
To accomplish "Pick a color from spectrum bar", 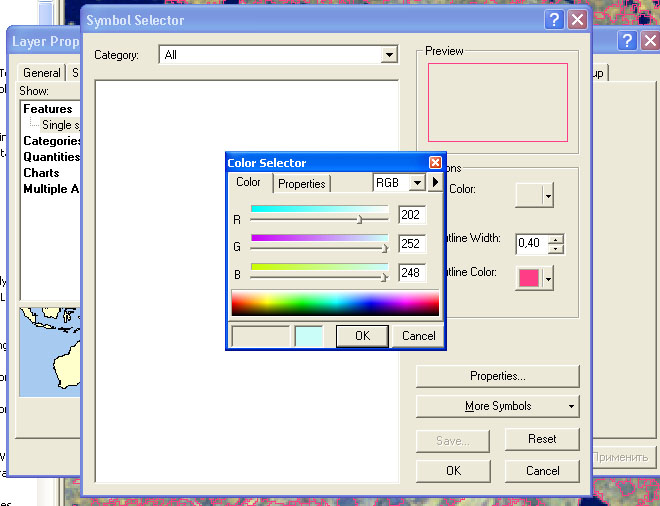I will [335, 303].
